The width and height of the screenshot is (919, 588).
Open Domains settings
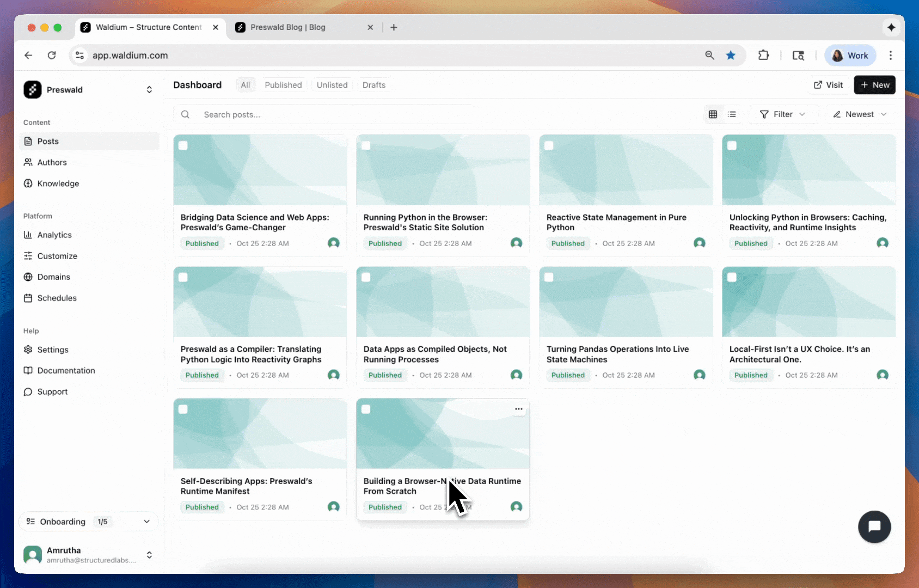[x=54, y=277]
